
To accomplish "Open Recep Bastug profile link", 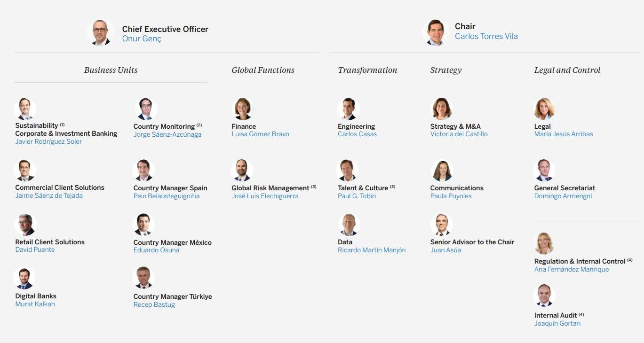I will pos(154,304).
